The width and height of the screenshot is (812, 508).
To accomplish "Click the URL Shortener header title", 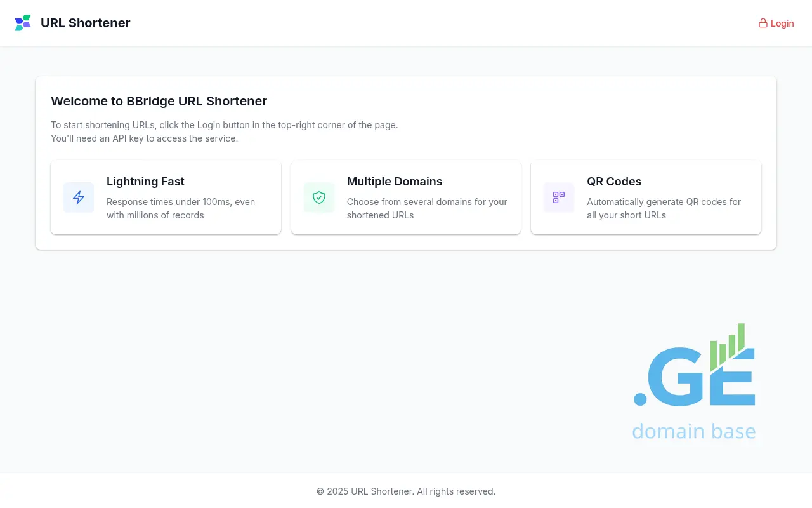I will click(x=86, y=23).
